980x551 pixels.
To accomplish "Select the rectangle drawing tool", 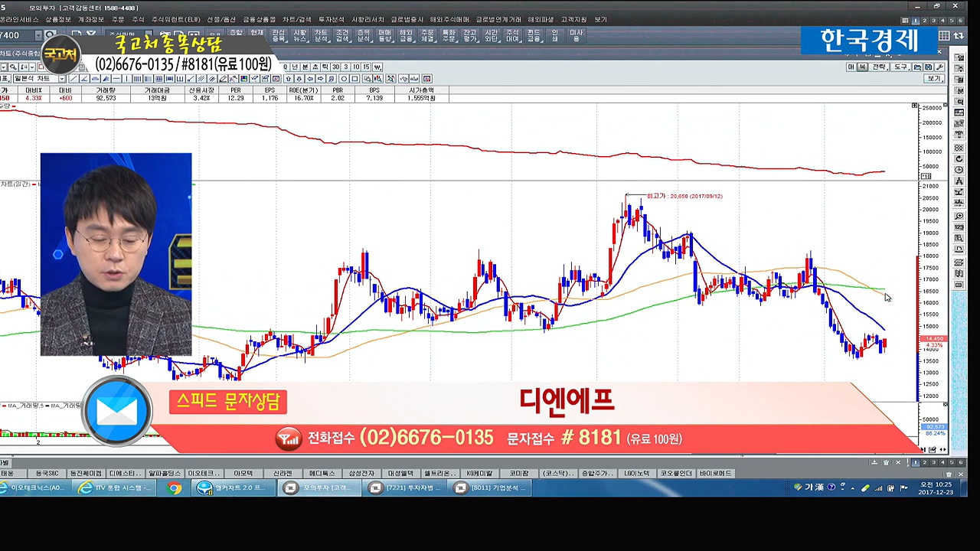I will [354, 79].
